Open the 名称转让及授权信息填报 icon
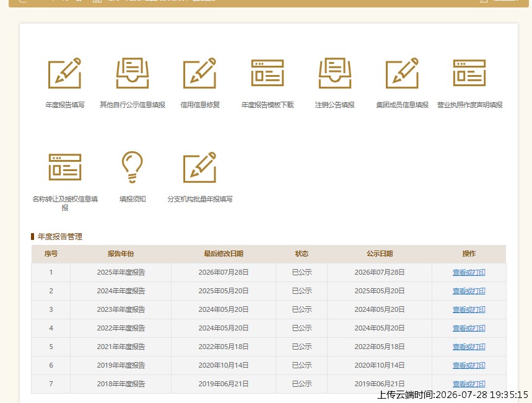 click(x=65, y=167)
